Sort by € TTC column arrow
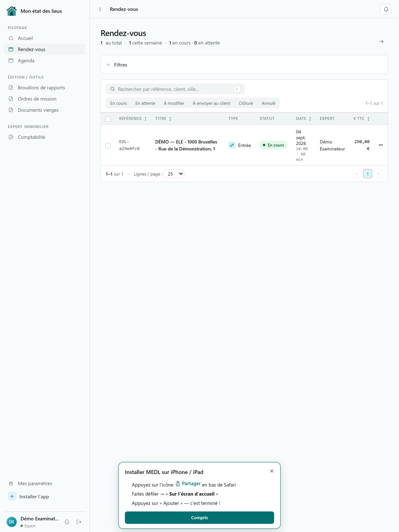This screenshot has width=399, height=532. click(x=368, y=119)
